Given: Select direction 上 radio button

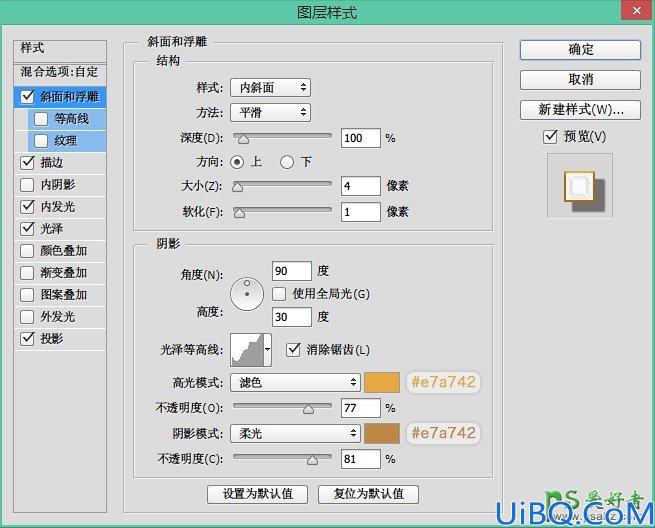Looking at the screenshot, I should click(237, 162).
